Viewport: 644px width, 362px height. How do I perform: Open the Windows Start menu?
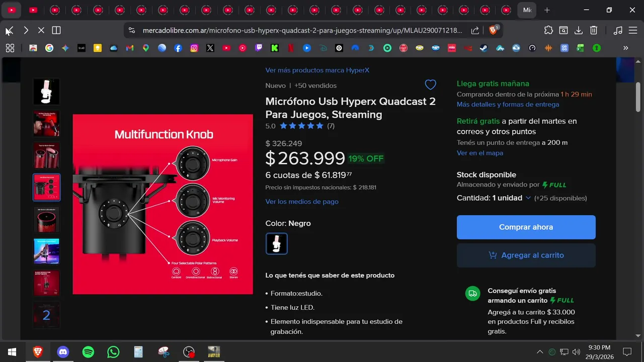coord(12,352)
